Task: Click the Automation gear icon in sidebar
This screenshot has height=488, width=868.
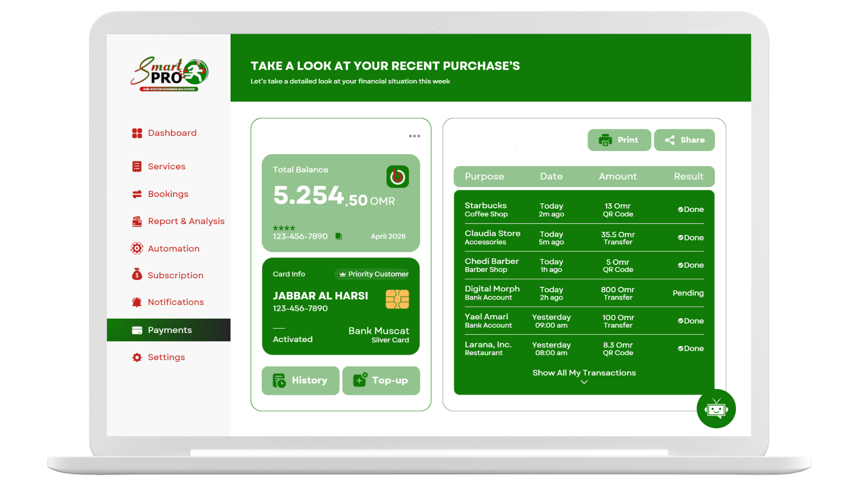Action: 137,249
